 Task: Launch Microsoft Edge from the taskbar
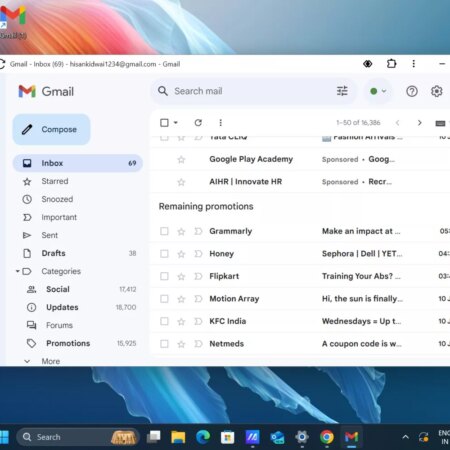(x=203, y=437)
